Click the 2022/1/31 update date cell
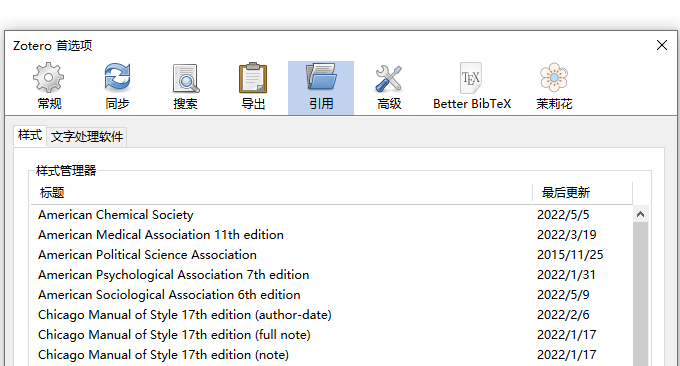The height and width of the screenshot is (366, 680). click(566, 274)
